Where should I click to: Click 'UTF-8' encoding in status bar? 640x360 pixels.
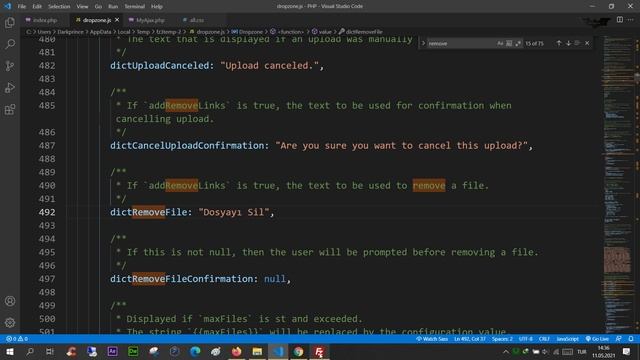(x=526, y=339)
